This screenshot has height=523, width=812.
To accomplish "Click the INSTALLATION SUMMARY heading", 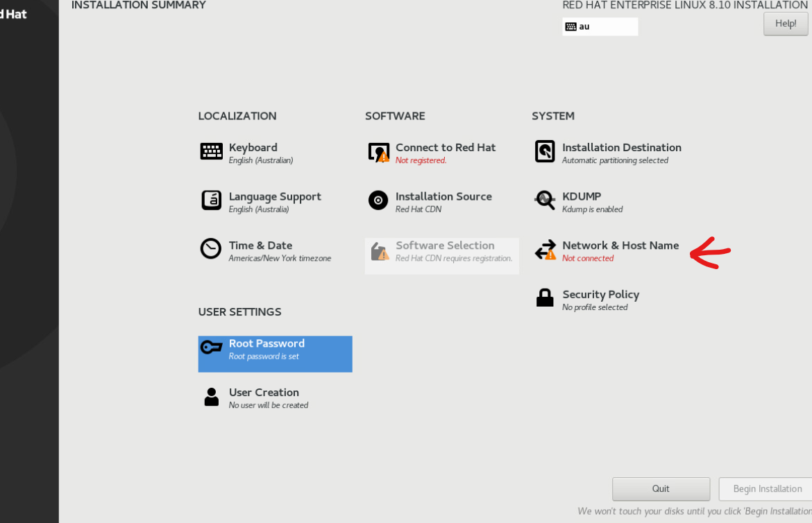I will (139, 5).
